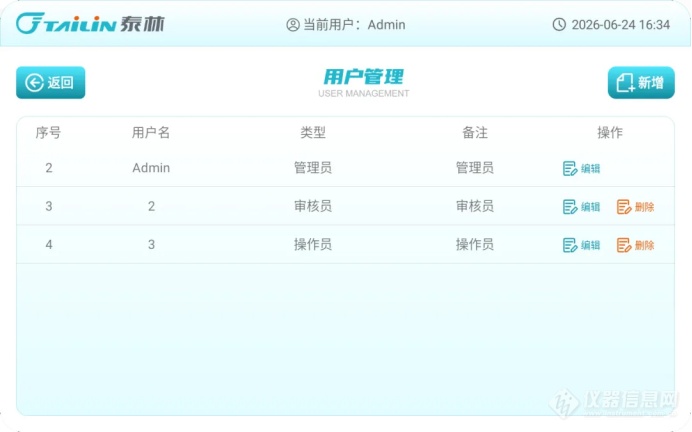Click username 2 in 审核员 row
The height and width of the screenshot is (432, 692).
coord(151,206)
